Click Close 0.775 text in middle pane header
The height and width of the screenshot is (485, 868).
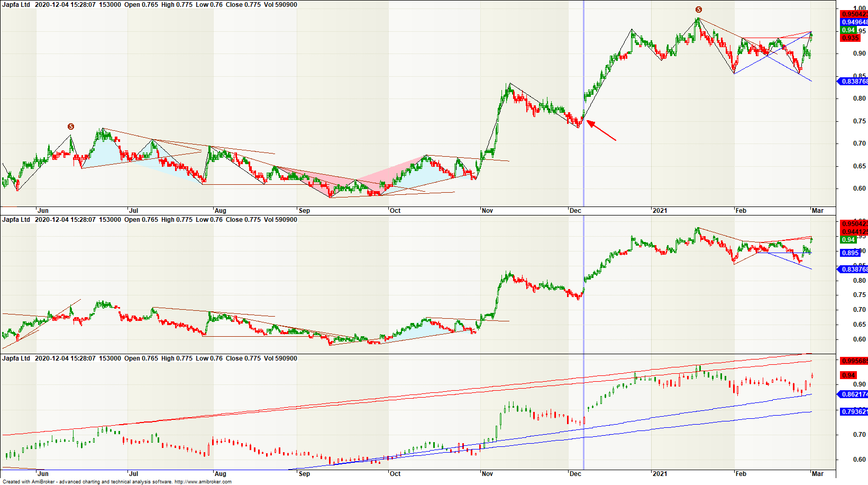[x=243, y=220]
